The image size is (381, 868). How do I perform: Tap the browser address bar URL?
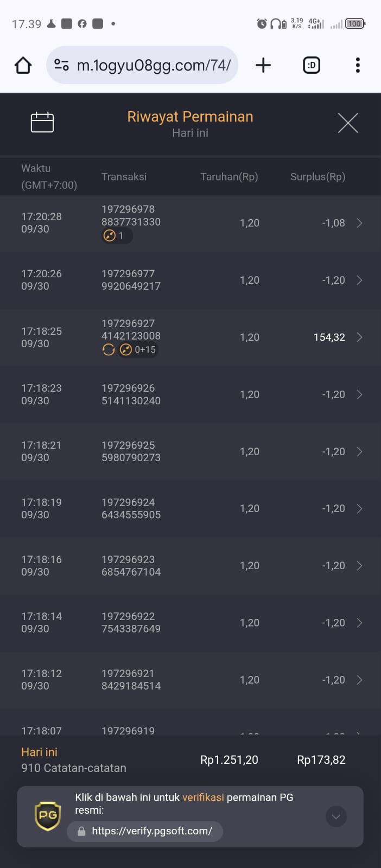pyautogui.click(x=154, y=65)
